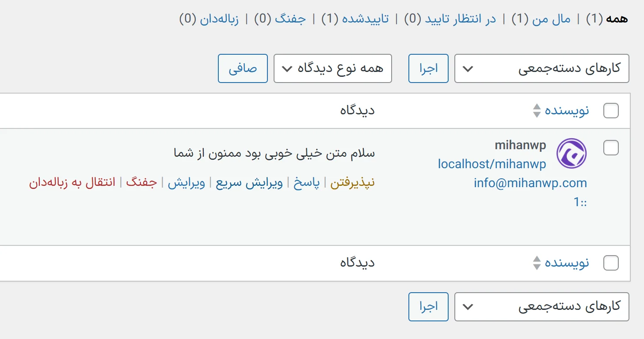The image size is (644, 339).
Task: Open the زباله‌دان comments view
Action: point(220,19)
